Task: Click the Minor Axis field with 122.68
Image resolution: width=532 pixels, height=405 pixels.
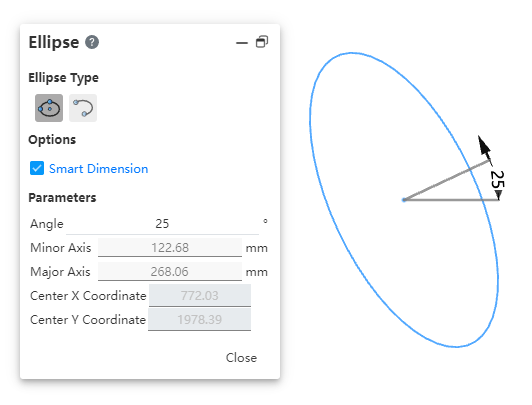Action: (x=170, y=248)
